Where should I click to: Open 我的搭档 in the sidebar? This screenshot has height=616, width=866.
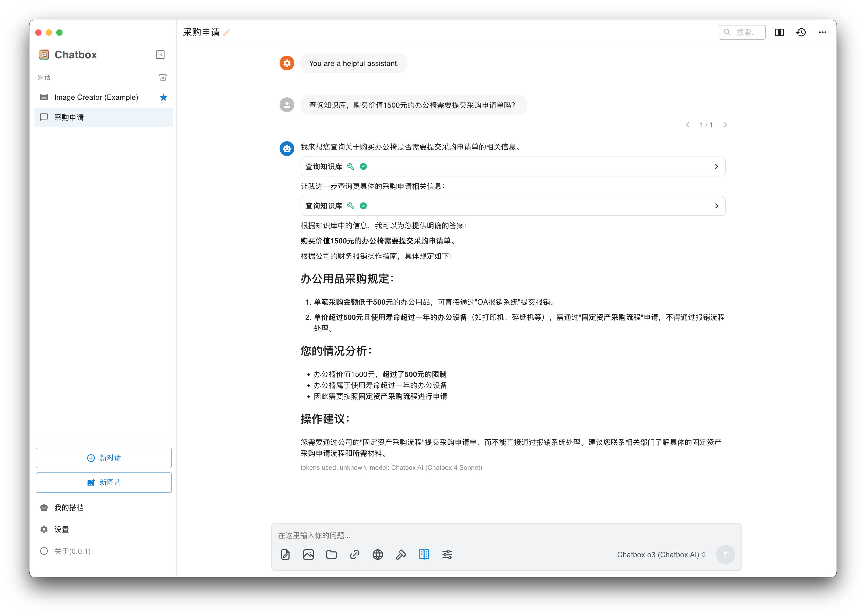(x=69, y=508)
